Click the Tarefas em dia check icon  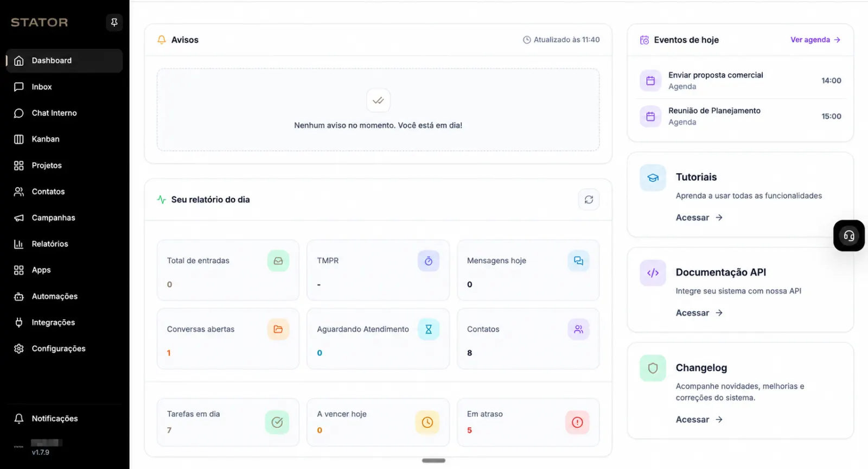tap(277, 422)
